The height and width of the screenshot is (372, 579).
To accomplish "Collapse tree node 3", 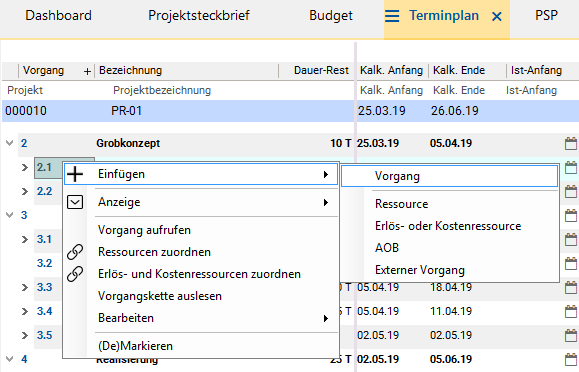I will [x=10, y=215].
